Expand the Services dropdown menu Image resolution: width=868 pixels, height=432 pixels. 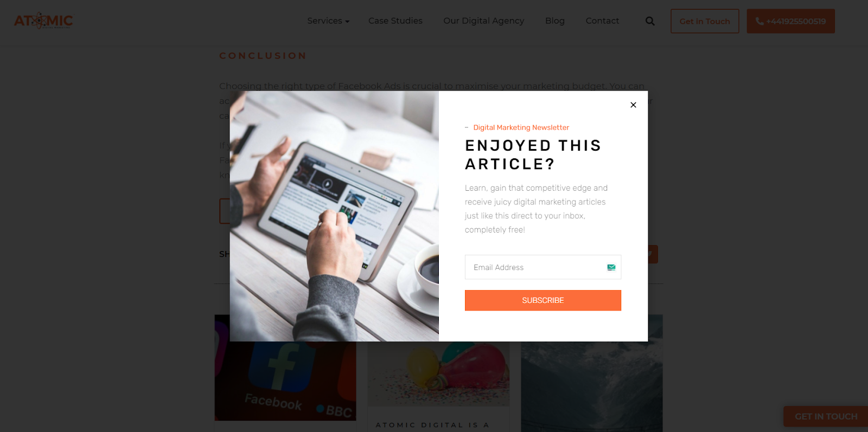328,21
